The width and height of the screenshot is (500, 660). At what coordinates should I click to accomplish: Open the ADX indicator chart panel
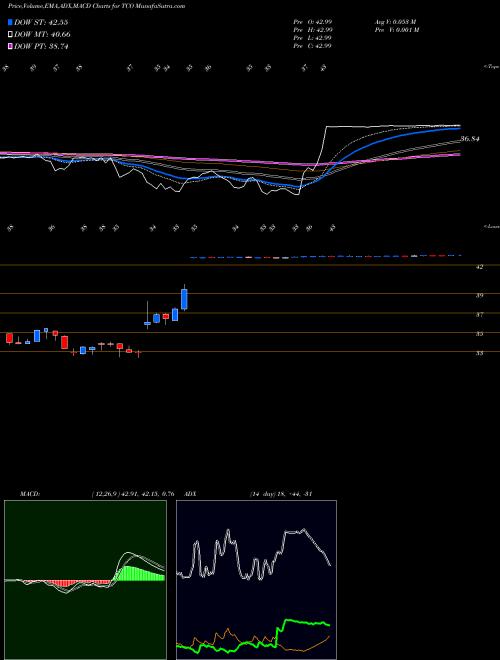tap(256, 580)
